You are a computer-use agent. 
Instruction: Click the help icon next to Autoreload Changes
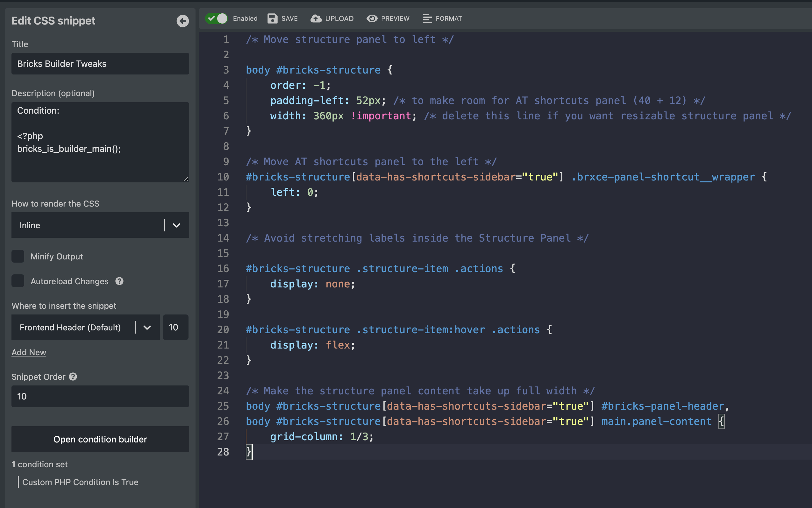119,281
